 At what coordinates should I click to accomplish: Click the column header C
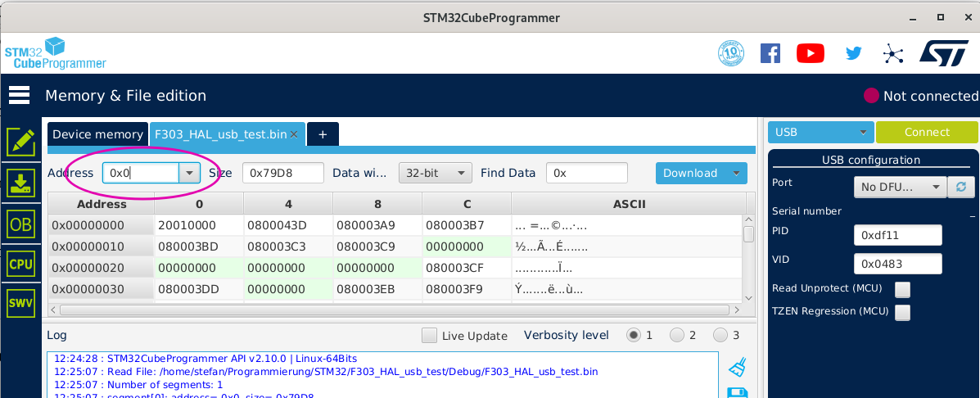[467, 204]
